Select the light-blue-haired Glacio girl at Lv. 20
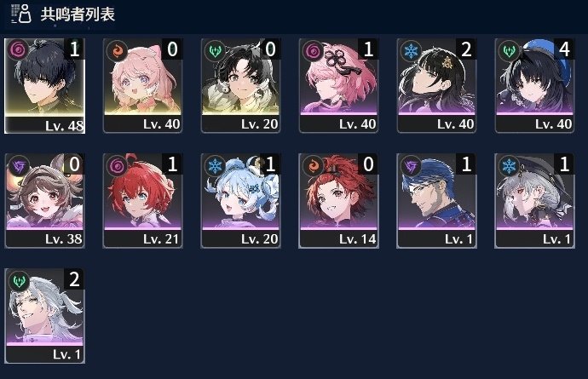 pyautogui.click(x=241, y=201)
